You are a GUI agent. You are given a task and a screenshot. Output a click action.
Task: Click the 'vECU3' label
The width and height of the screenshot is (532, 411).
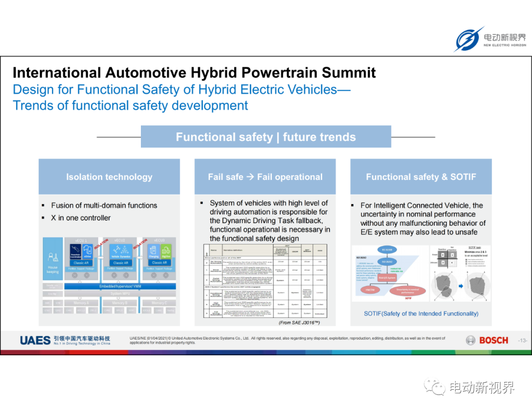159,240
